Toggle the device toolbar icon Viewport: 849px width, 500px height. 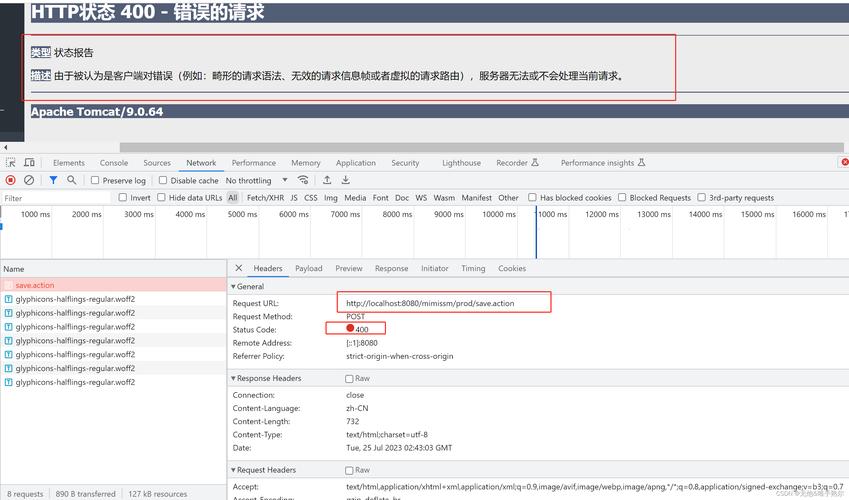(30, 163)
